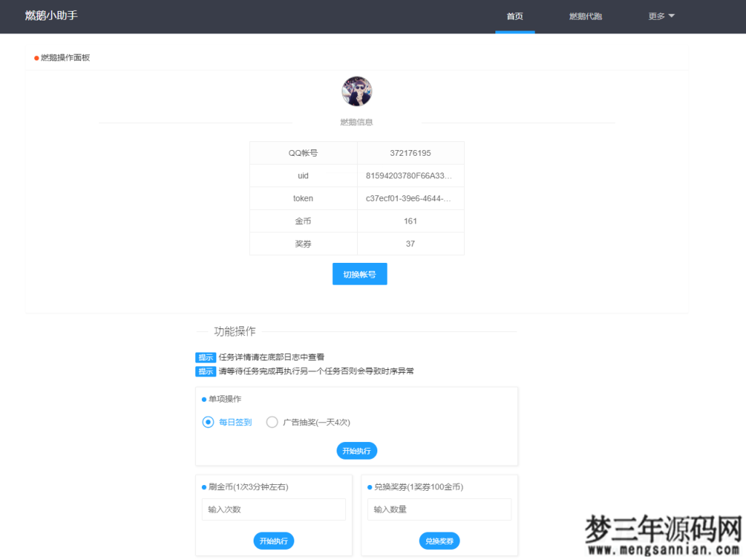Click the 燃鹅小助手 logo text
The width and height of the screenshot is (746, 560).
click(x=47, y=15)
